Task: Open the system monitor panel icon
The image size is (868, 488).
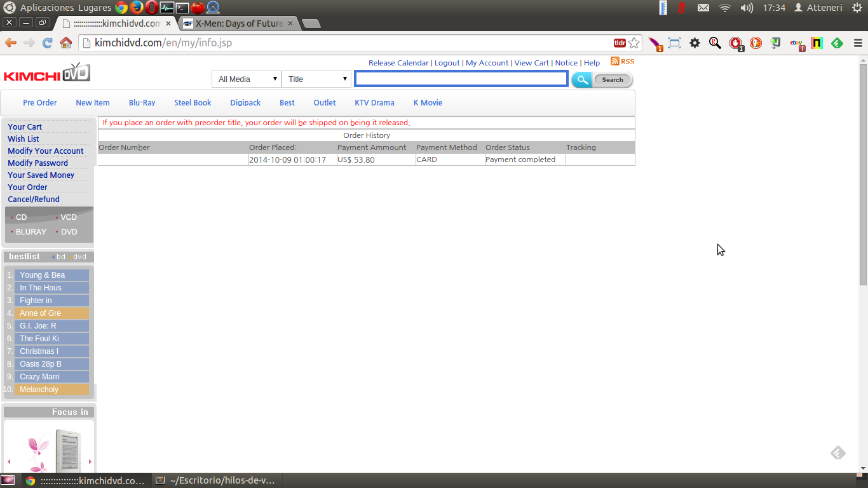Action: pyautogui.click(x=166, y=8)
